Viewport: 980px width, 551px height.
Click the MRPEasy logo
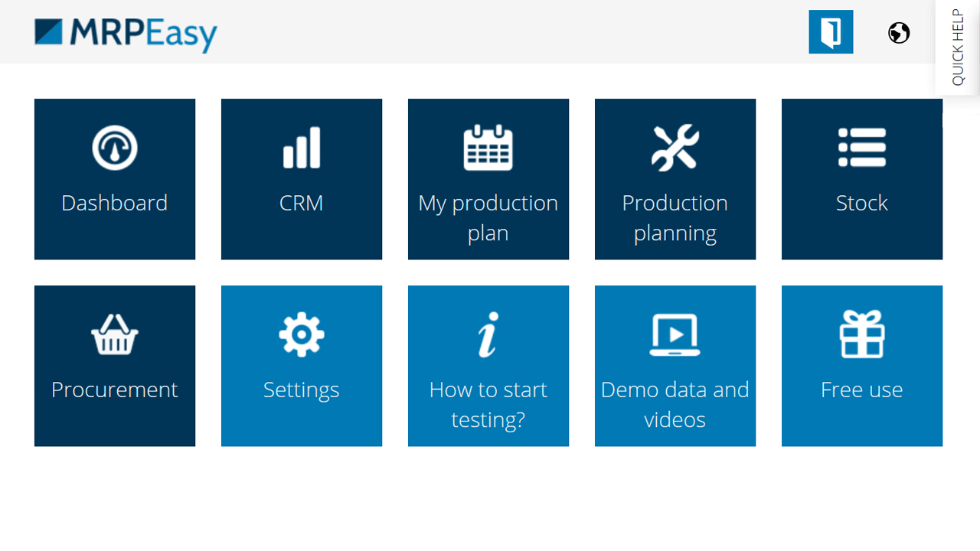[125, 34]
